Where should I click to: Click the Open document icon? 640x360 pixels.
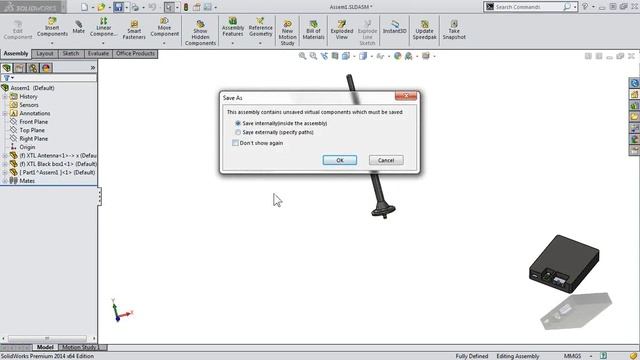tap(101, 7)
